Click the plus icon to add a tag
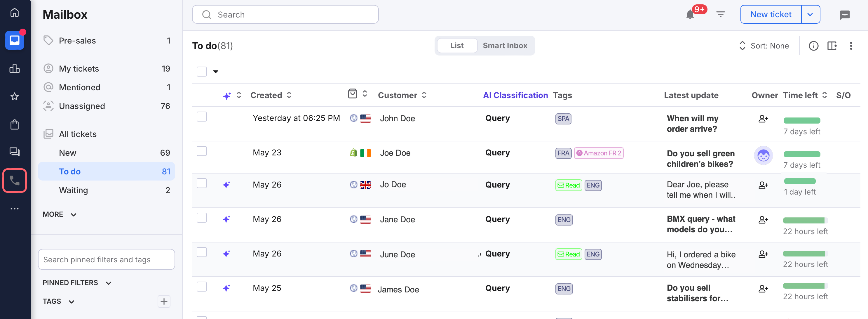 point(164,301)
